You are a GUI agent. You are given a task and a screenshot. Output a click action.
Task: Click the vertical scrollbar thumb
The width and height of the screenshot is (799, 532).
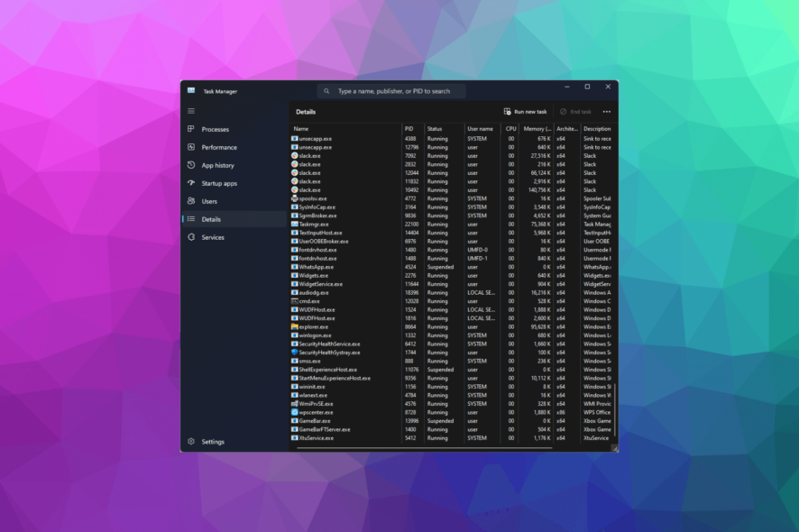pyautogui.click(x=615, y=409)
